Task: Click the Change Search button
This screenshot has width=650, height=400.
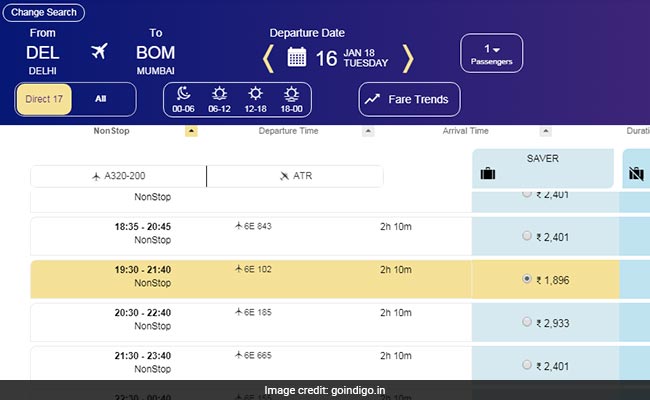Action: (44, 12)
